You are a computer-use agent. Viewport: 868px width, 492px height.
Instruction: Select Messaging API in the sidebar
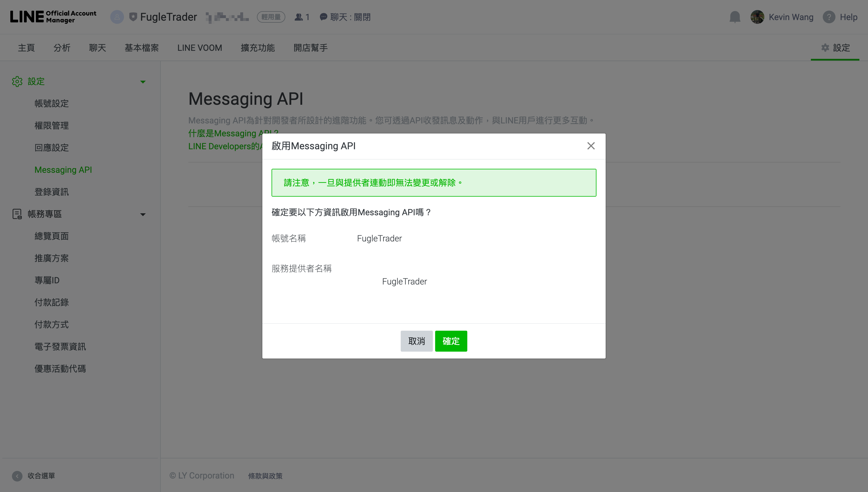[x=63, y=170]
